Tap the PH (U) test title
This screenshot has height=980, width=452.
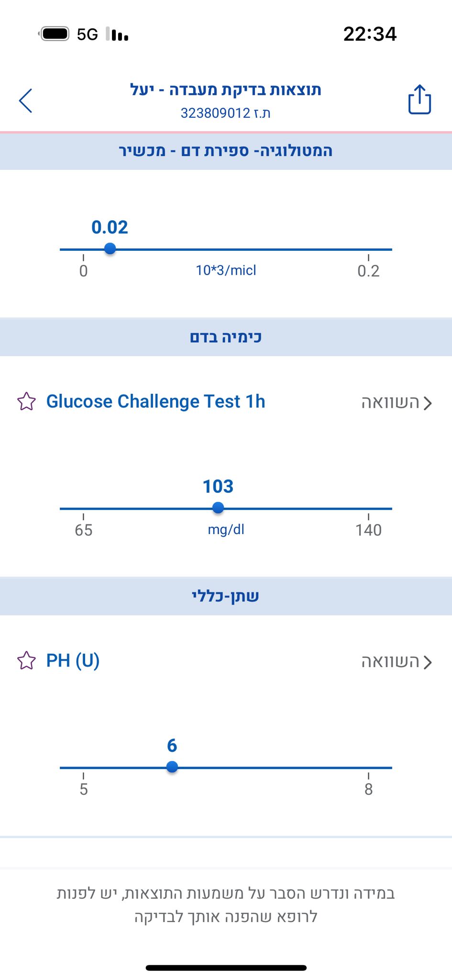click(x=73, y=660)
